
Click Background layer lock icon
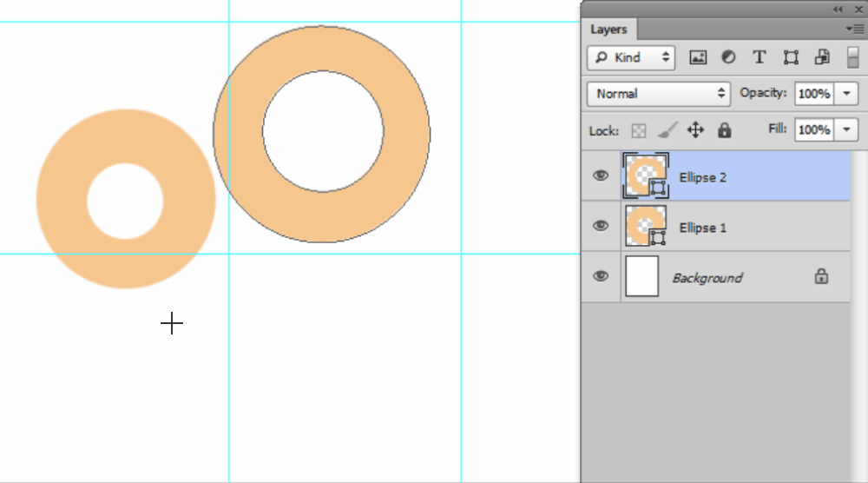click(821, 276)
